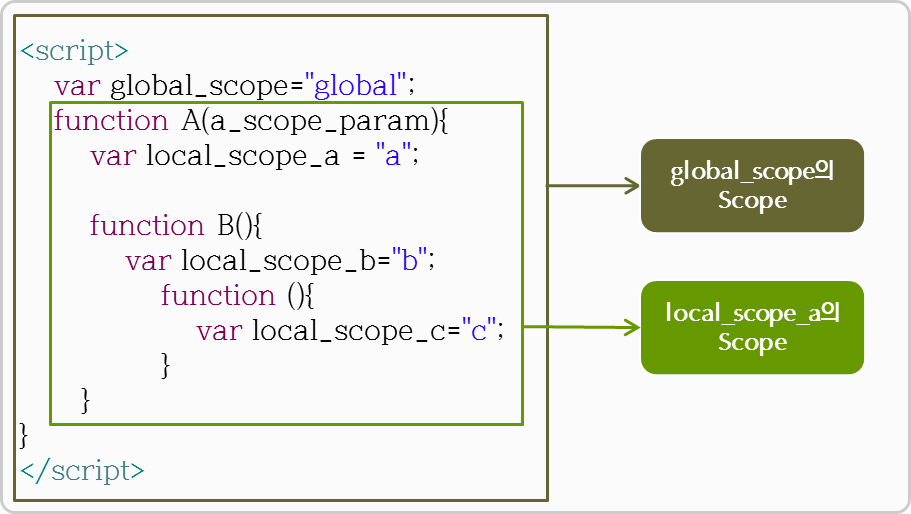
Task: Click the anonymous function (){ line
Action: point(238,296)
